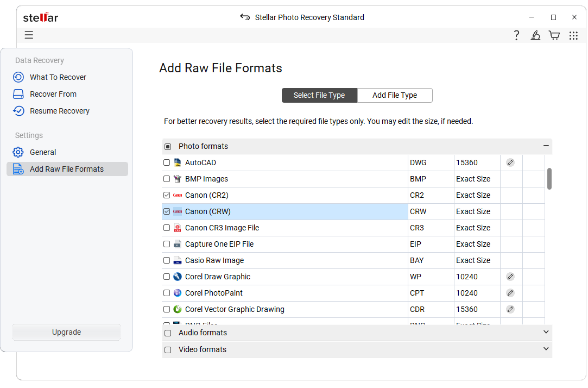Click the Corel Vector Graphic Drawing icon
The image size is (588, 388).
pyautogui.click(x=178, y=310)
